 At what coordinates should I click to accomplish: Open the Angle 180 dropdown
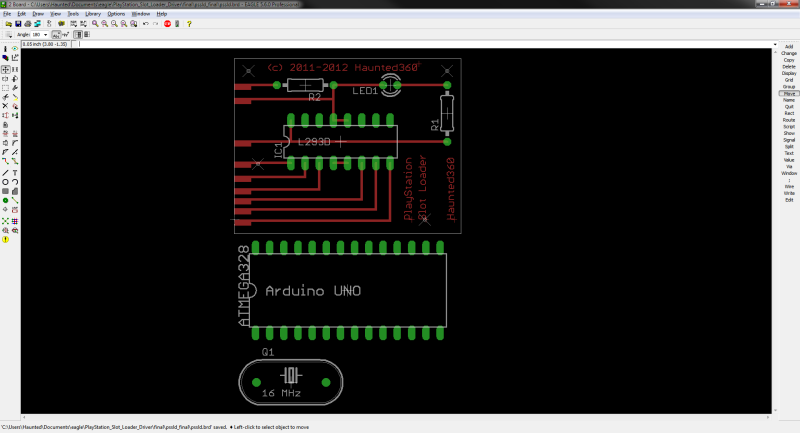pyautogui.click(x=45, y=35)
